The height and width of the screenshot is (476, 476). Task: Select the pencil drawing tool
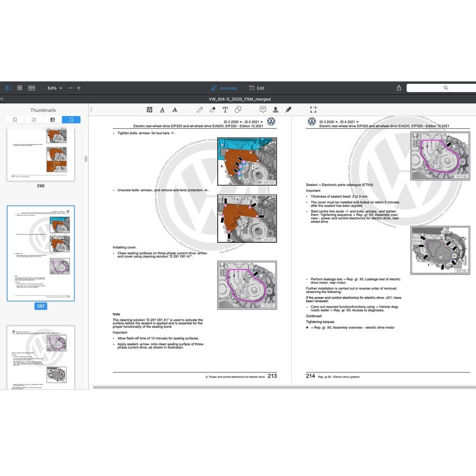(x=199, y=110)
